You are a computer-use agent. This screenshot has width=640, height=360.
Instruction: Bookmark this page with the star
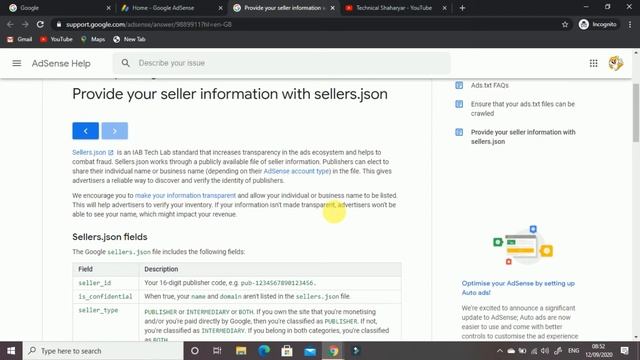[x=565, y=24]
